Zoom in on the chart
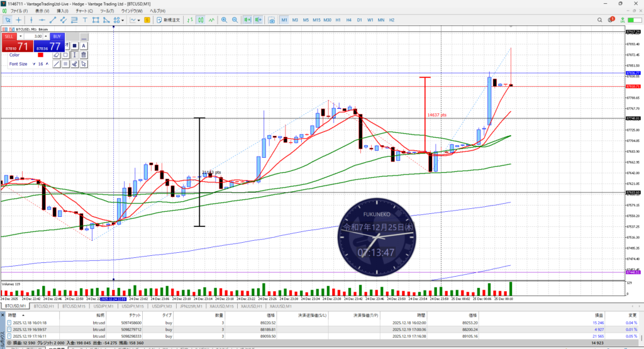The image size is (644, 349). pyautogui.click(x=224, y=20)
